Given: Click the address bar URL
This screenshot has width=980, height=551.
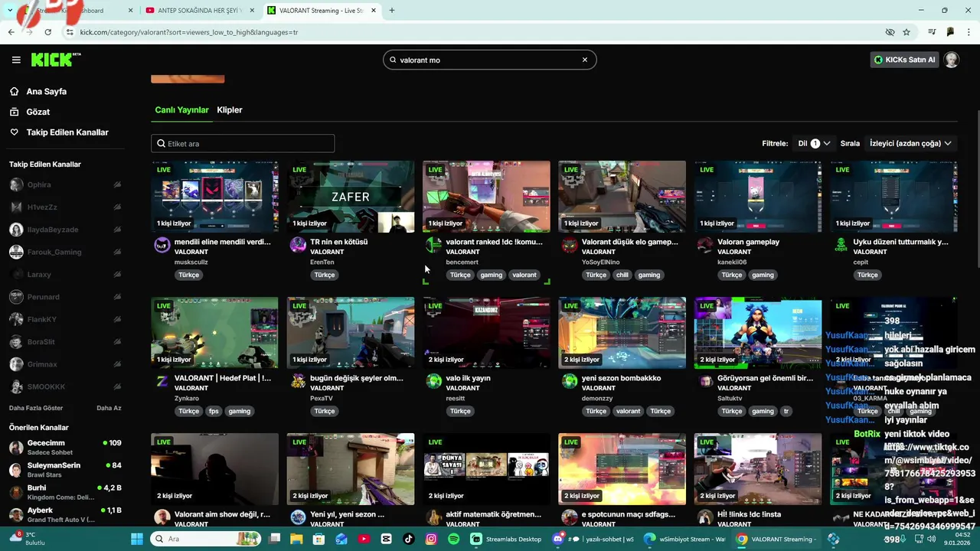Looking at the screenshot, I should (189, 32).
